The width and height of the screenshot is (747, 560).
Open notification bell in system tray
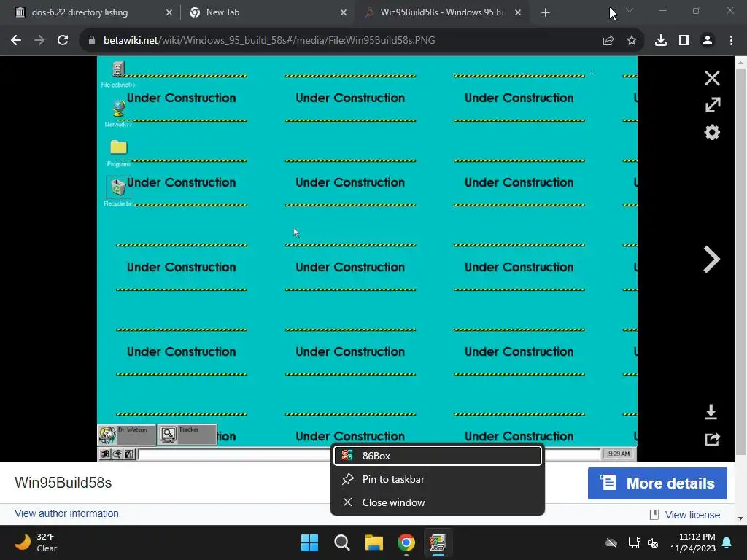tap(727, 542)
